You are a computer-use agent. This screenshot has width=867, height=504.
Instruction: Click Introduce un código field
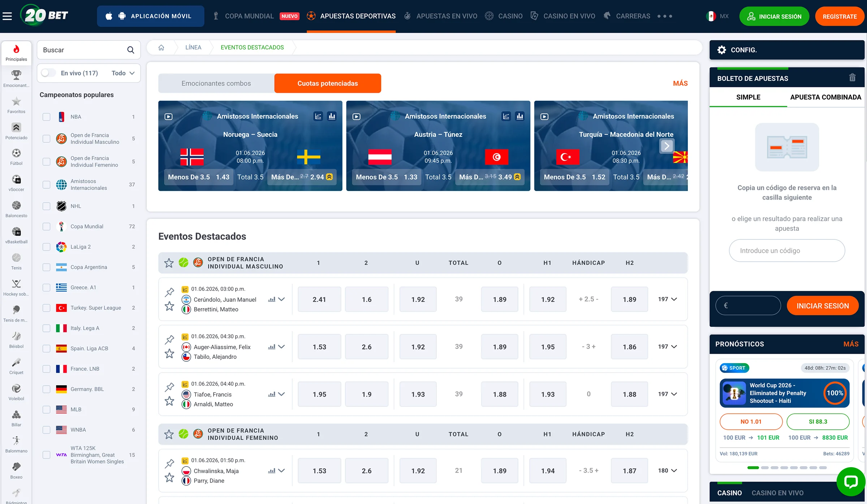point(787,251)
